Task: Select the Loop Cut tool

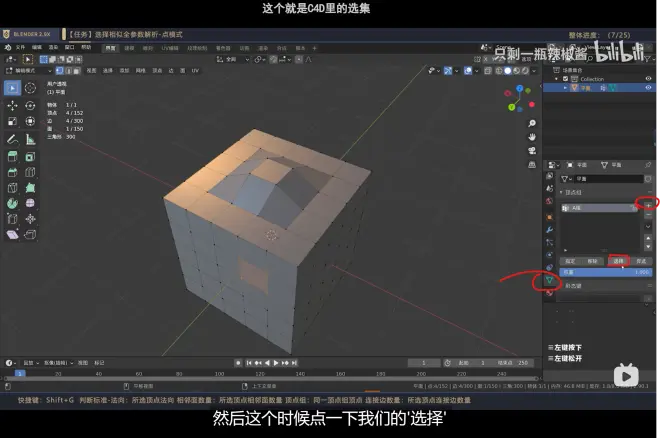Action: [30, 173]
